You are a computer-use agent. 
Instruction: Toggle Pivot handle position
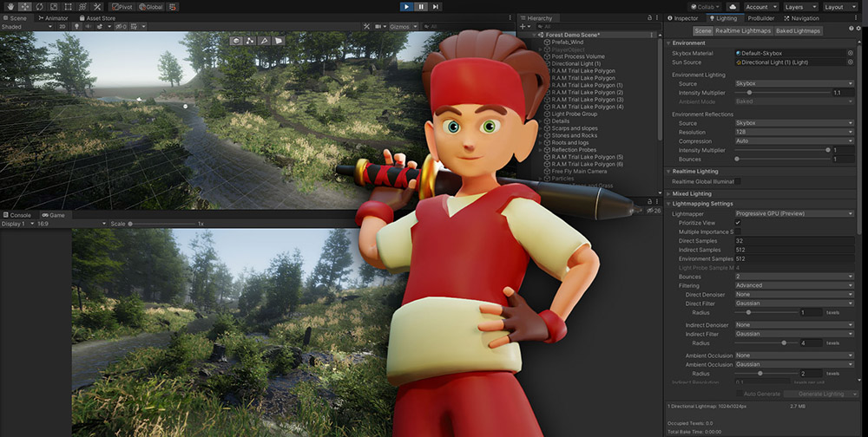coord(122,7)
